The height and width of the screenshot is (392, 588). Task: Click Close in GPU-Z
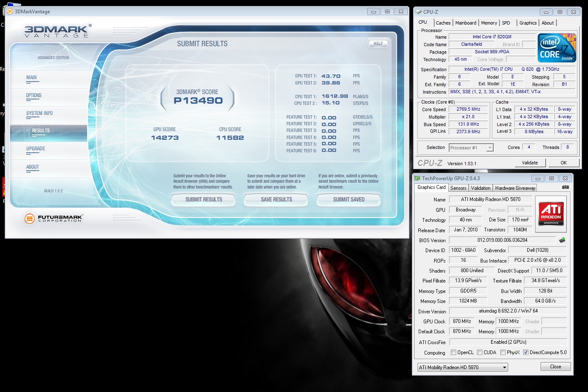(556, 367)
